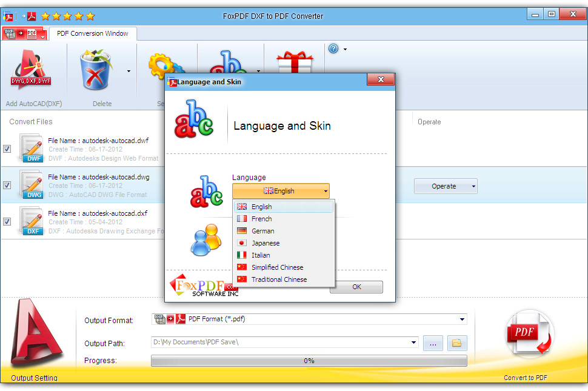Choose Italian from language list
588x391 pixels.
[x=284, y=255]
